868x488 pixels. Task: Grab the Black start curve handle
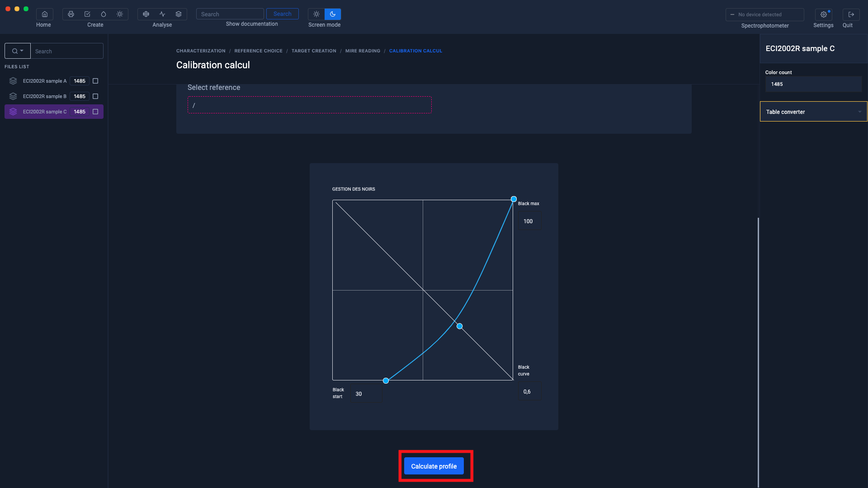click(x=386, y=380)
